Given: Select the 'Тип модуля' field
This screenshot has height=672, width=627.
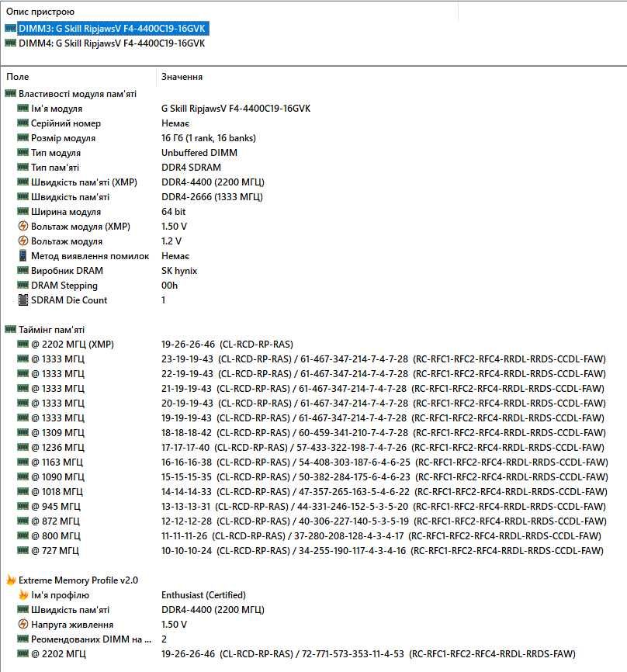Looking at the screenshot, I should [x=56, y=153].
